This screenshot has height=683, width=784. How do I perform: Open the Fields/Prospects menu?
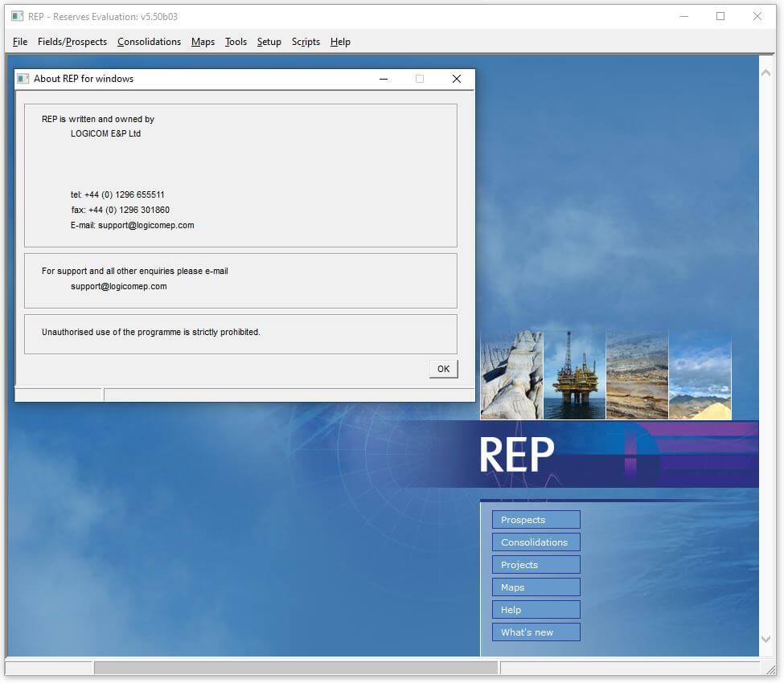pyautogui.click(x=72, y=42)
